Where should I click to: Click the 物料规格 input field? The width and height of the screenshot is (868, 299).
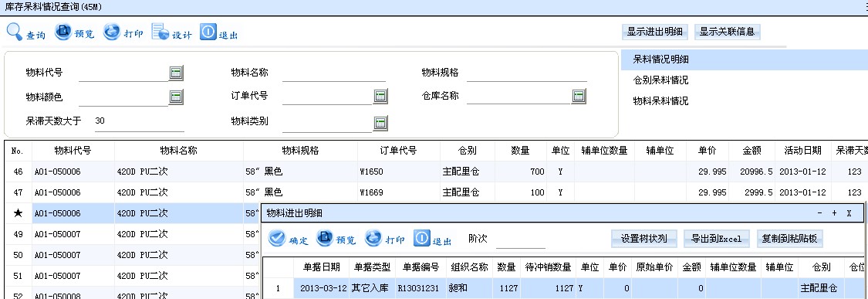pos(526,73)
